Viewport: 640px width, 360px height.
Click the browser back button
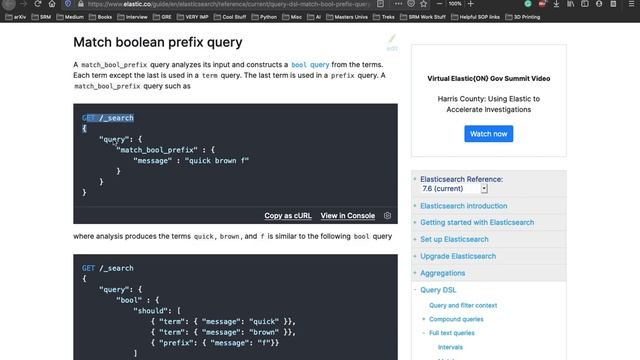point(9,4)
